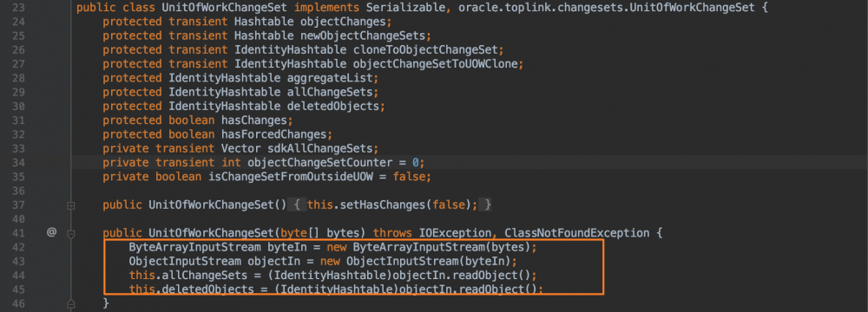
Task: Click line number 42 in the gutter
Action: click(18, 247)
